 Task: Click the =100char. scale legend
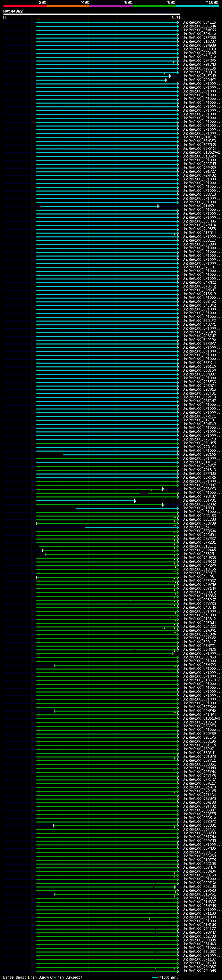[165, 977]
